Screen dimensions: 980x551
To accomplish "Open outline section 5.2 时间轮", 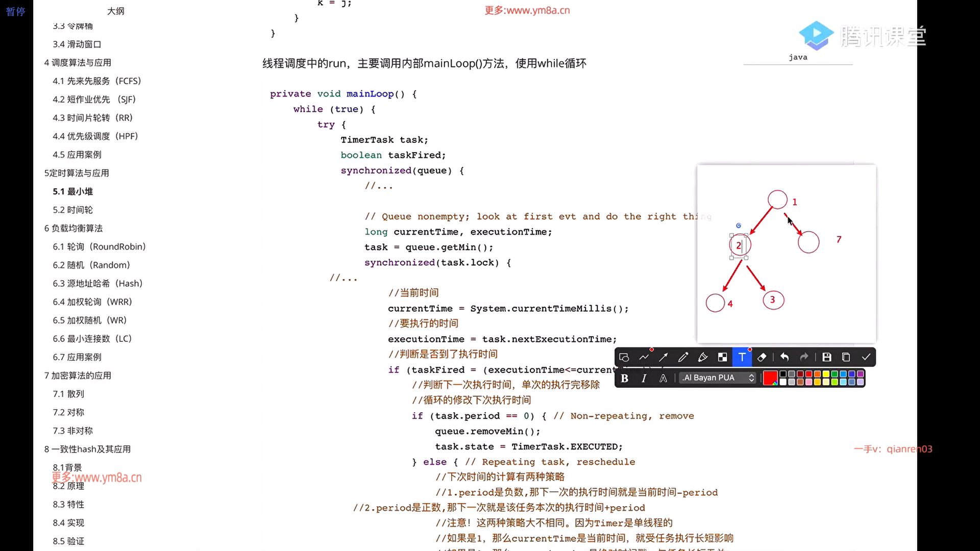I will (72, 210).
